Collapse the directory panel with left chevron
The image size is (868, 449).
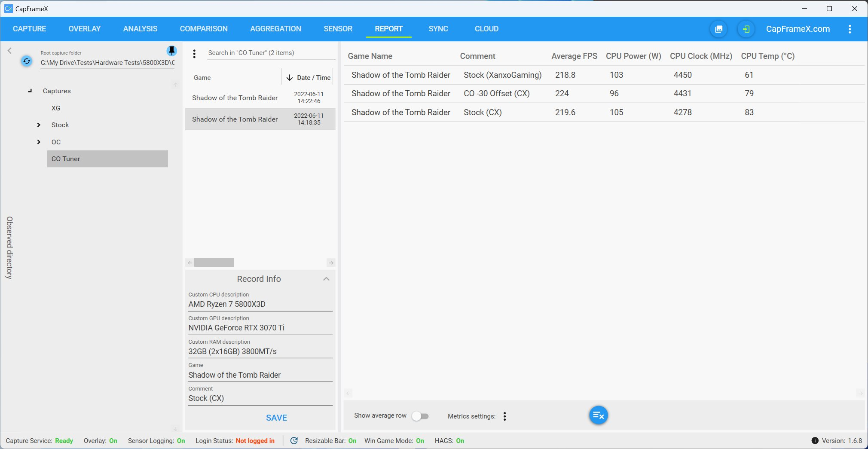9,51
